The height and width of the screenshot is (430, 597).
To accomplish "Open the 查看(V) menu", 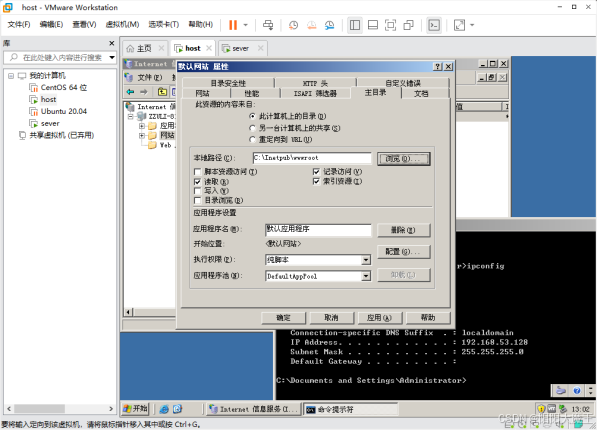I will tap(84, 24).
